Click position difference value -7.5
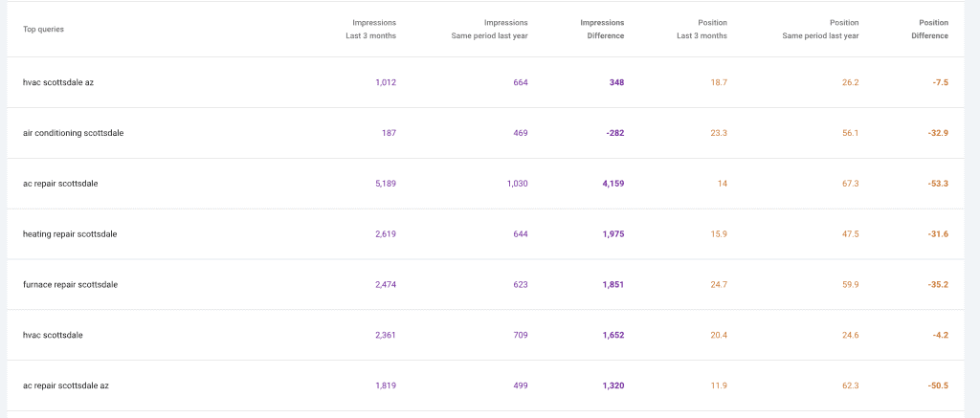 coord(941,82)
